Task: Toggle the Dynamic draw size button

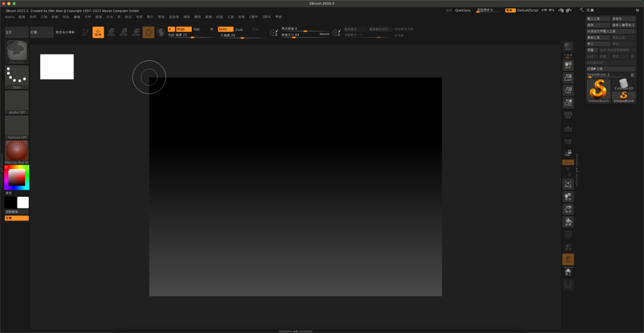Action: (x=325, y=34)
